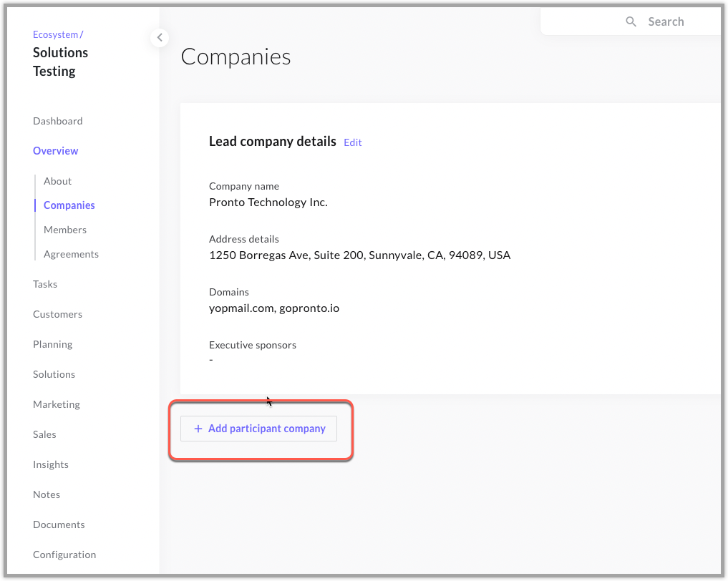Open the Solutions menu item
Image resolution: width=728 pixels, height=581 pixels.
(54, 374)
